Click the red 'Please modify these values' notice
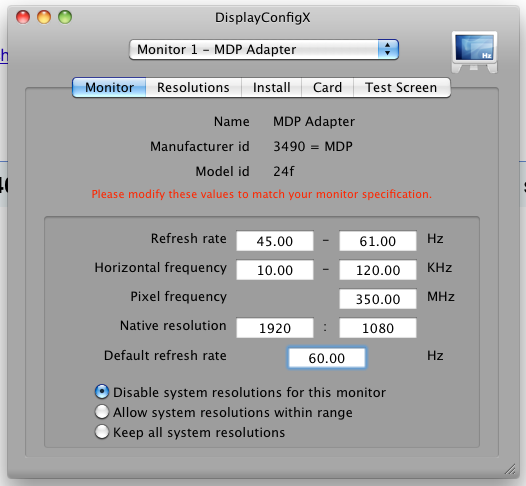 tap(262, 194)
